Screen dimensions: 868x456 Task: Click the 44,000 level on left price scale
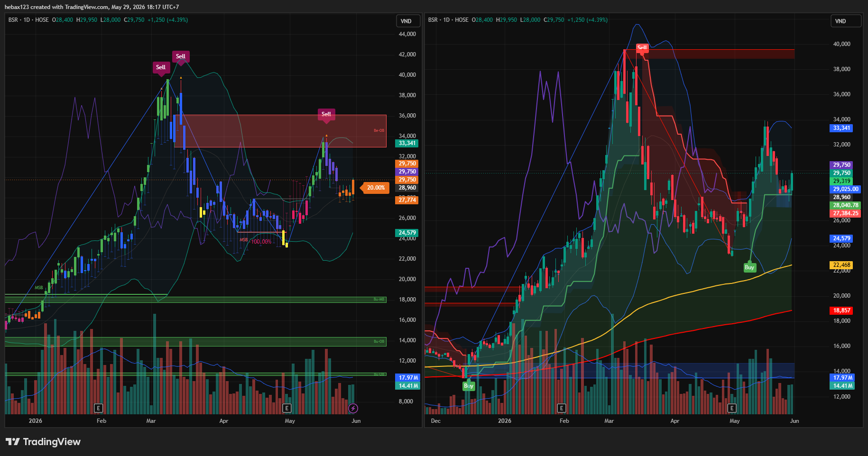click(x=407, y=34)
